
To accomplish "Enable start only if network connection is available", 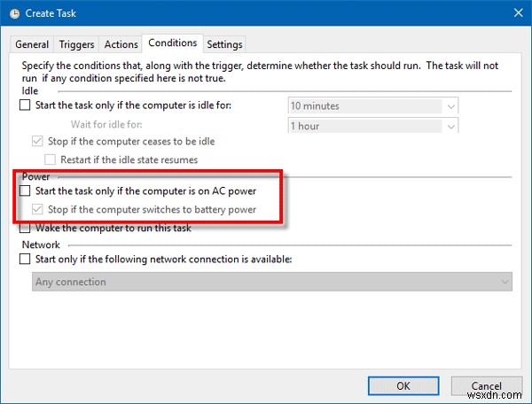I will click(25, 259).
